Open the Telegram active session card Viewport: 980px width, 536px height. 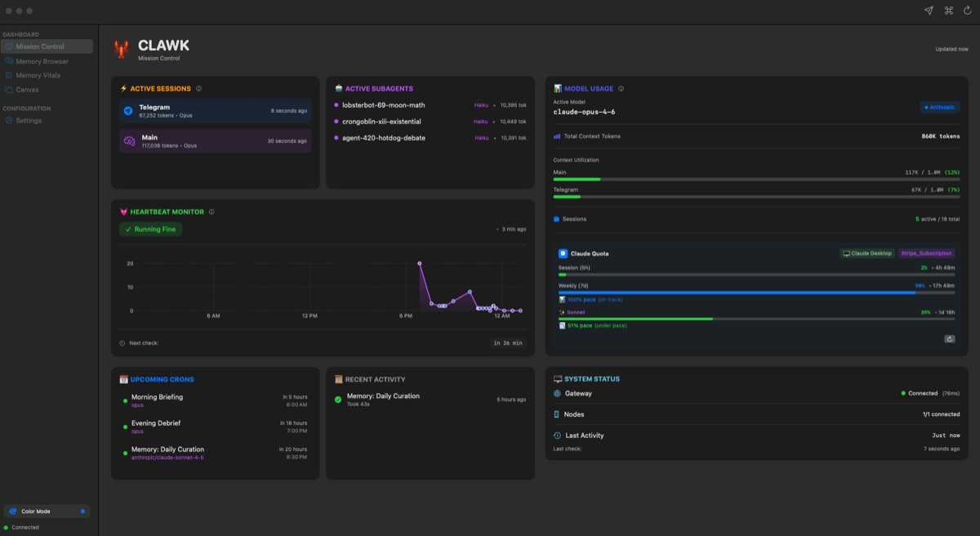pos(216,111)
